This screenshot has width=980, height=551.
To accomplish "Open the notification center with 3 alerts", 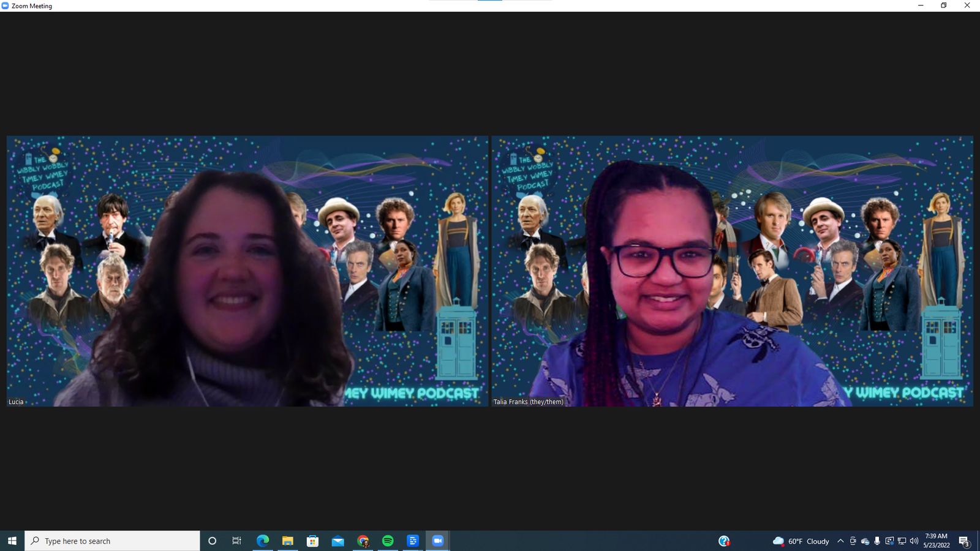I will point(964,541).
